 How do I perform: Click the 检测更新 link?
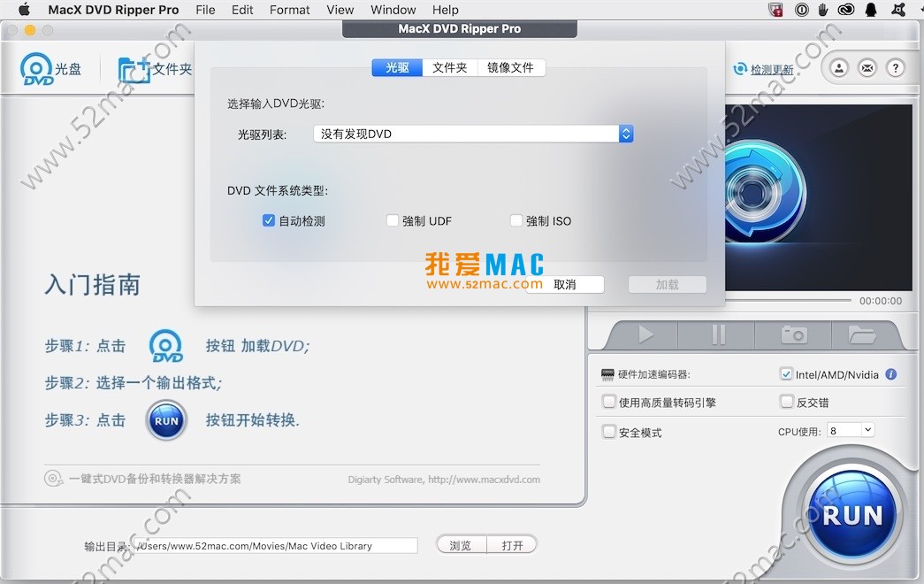tap(771, 70)
